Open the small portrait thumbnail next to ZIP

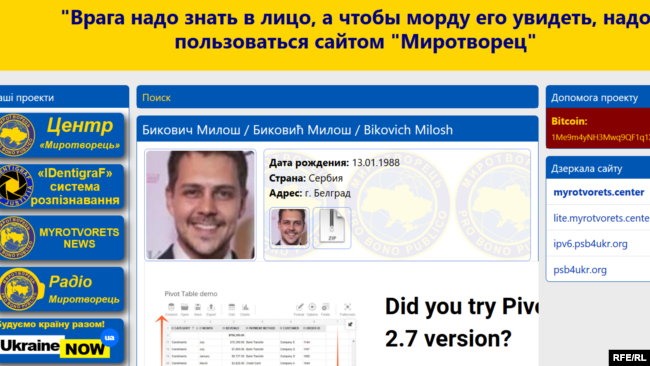pos(289,228)
